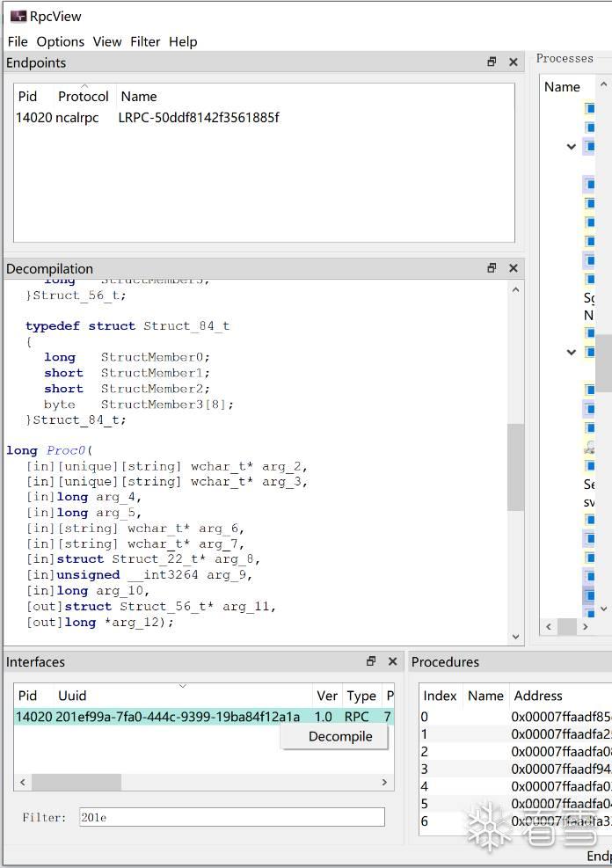The image size is (612, 868).
Task: Select procedure row with index 1
Action: coord(515,734)
